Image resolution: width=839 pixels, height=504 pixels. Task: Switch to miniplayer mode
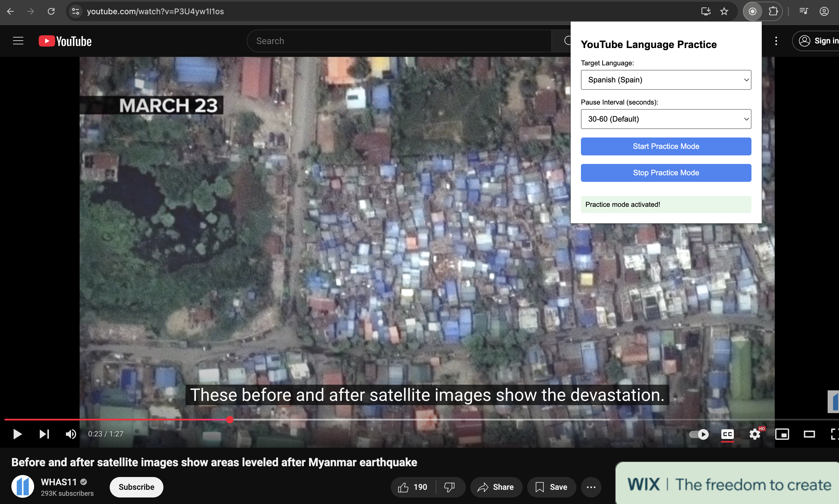(782, 434)
